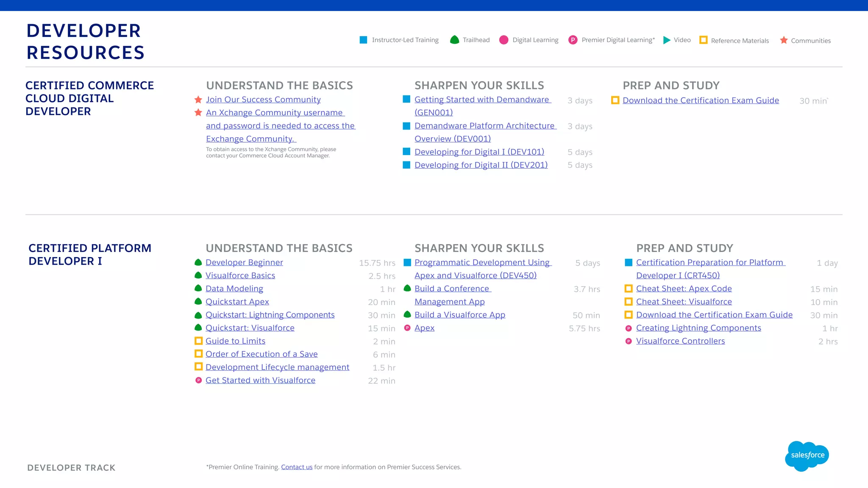This screenshot has width=868, height=488.
Task: Open the Data Modeling link
Action: (234, 288)
